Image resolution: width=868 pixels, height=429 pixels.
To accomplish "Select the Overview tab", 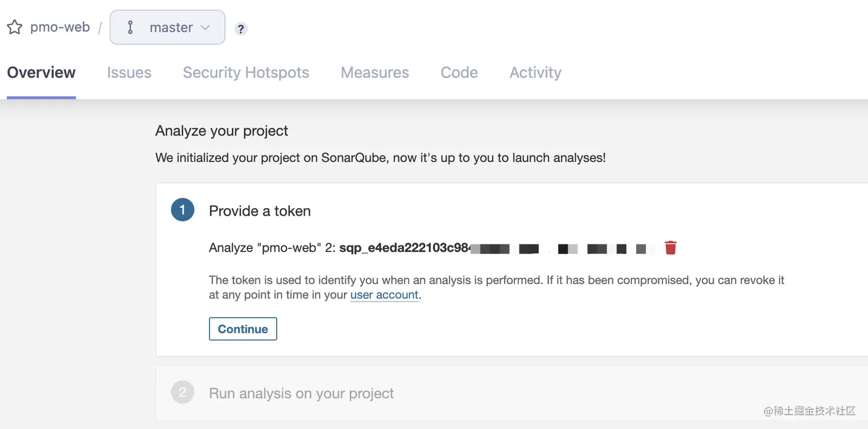I will tap(41, 72).
